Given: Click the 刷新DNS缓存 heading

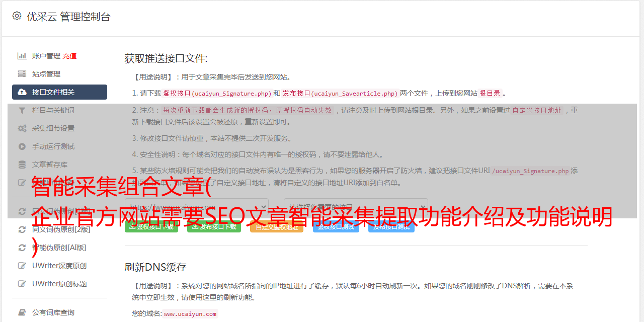Looking at the screenshot, I should click(x=155, y=267).
